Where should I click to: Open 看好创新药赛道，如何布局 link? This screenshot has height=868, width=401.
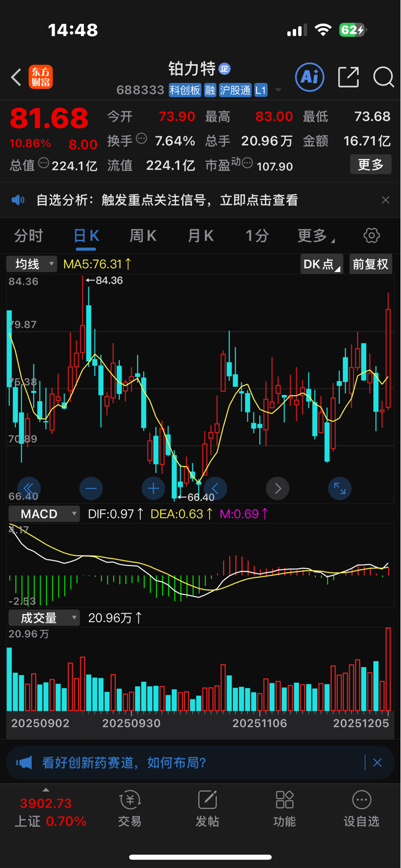(124, 763)
